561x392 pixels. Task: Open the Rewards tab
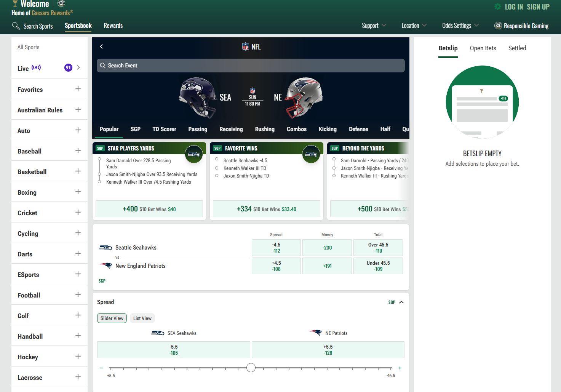pyautogui.click(x=113, y=26)
